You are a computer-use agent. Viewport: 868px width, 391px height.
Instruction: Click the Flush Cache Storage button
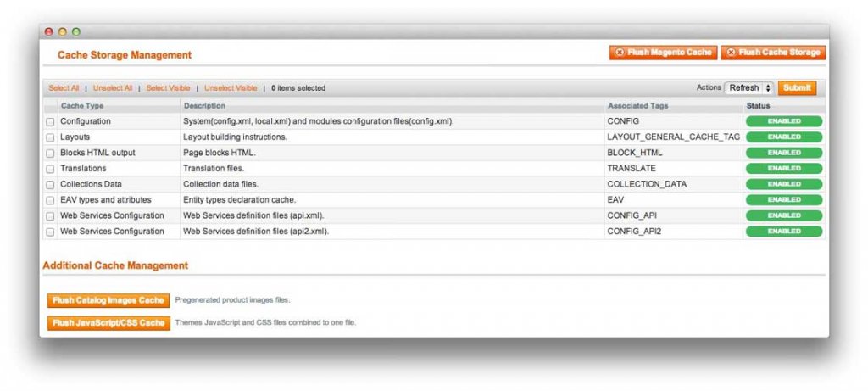click(773, 53)
